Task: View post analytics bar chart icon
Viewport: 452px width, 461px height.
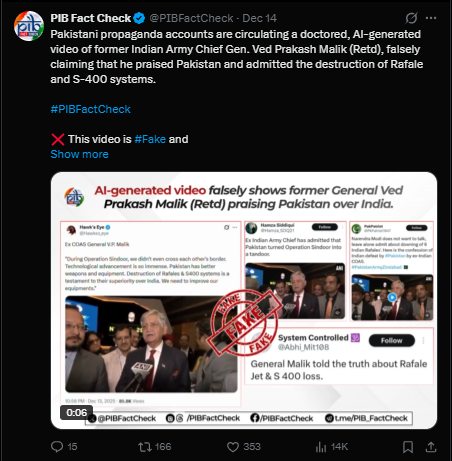Action: coord(321,447)
